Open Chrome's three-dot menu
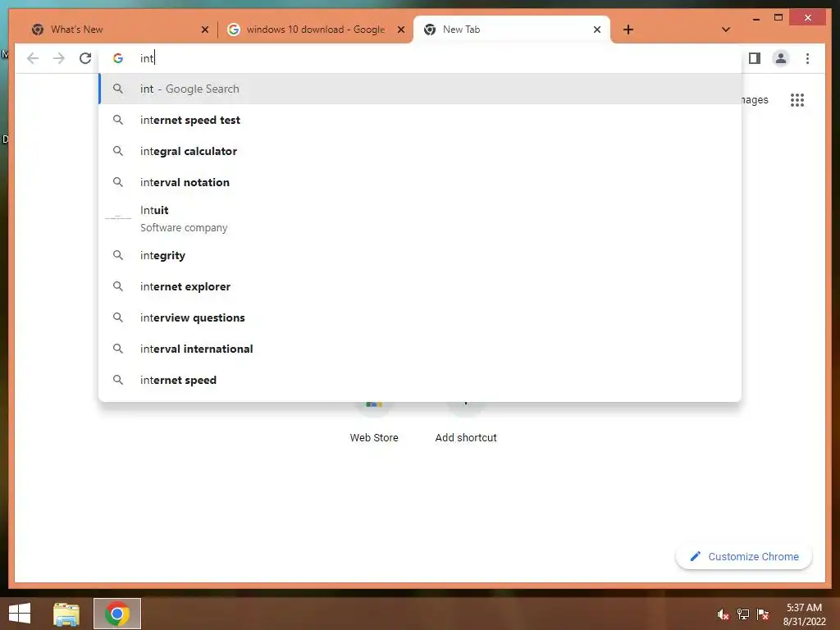This screenshot has height=630, width=840. pos(807,58)
